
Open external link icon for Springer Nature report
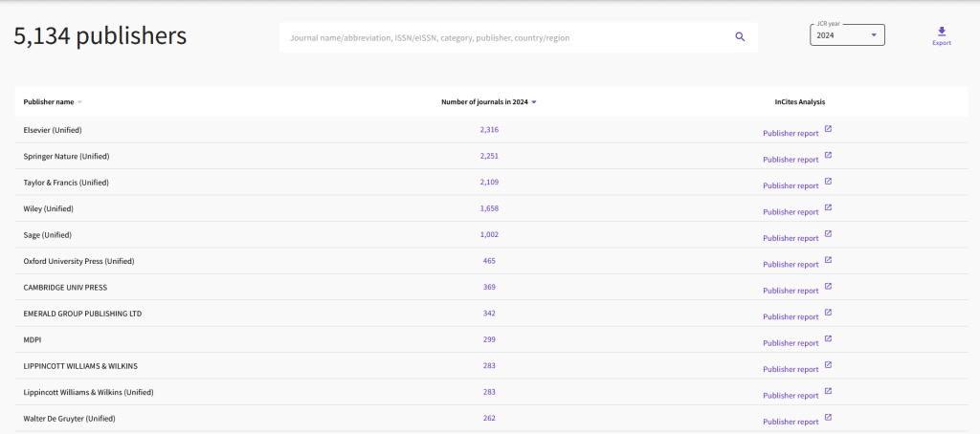[829, 155]
